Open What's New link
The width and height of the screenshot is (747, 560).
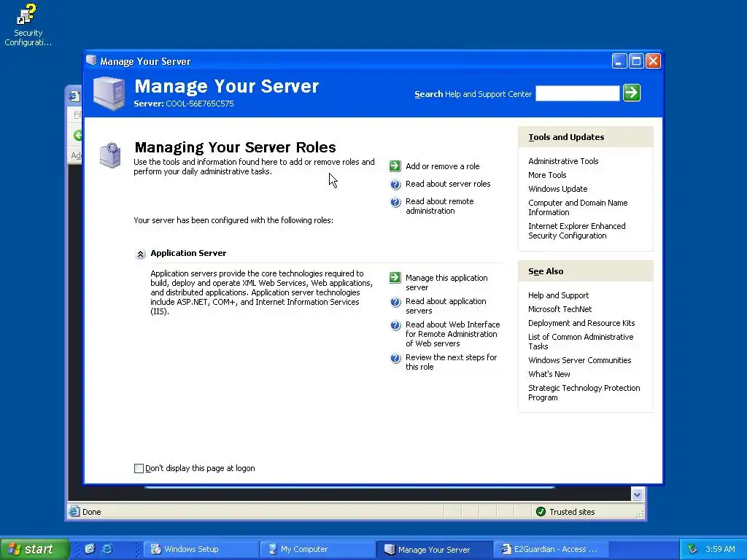pos(549,374)
